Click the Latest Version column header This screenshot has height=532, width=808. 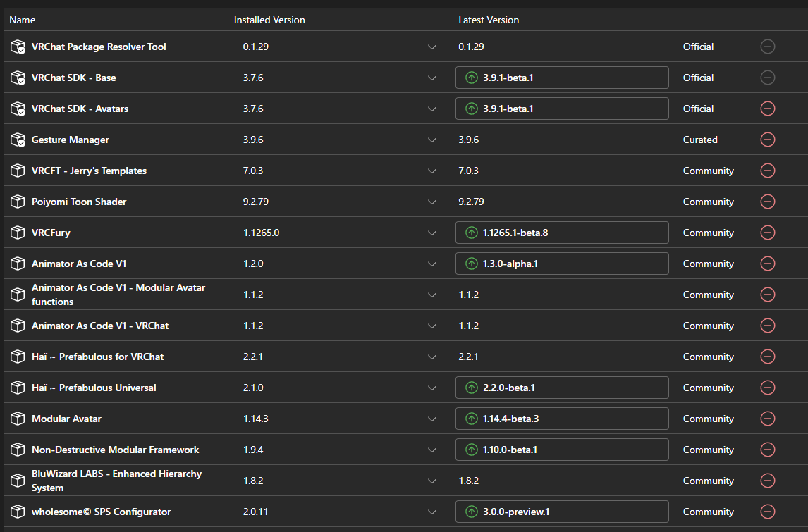point(489,20)
